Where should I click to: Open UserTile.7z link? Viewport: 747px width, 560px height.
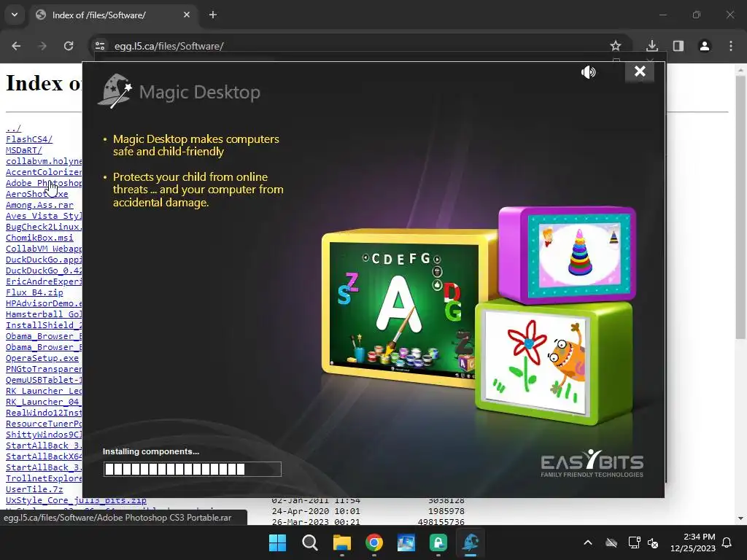coord(34,489)
